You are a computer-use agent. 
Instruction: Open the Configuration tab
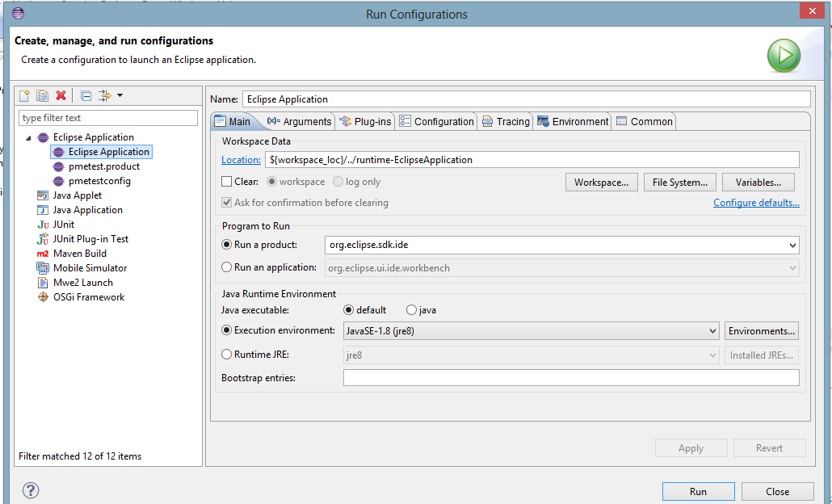(436, 121)
